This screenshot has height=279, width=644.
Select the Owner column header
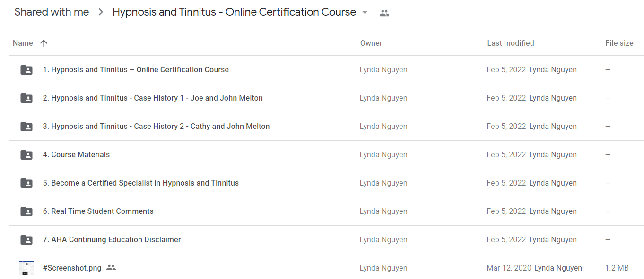point(371,43)
